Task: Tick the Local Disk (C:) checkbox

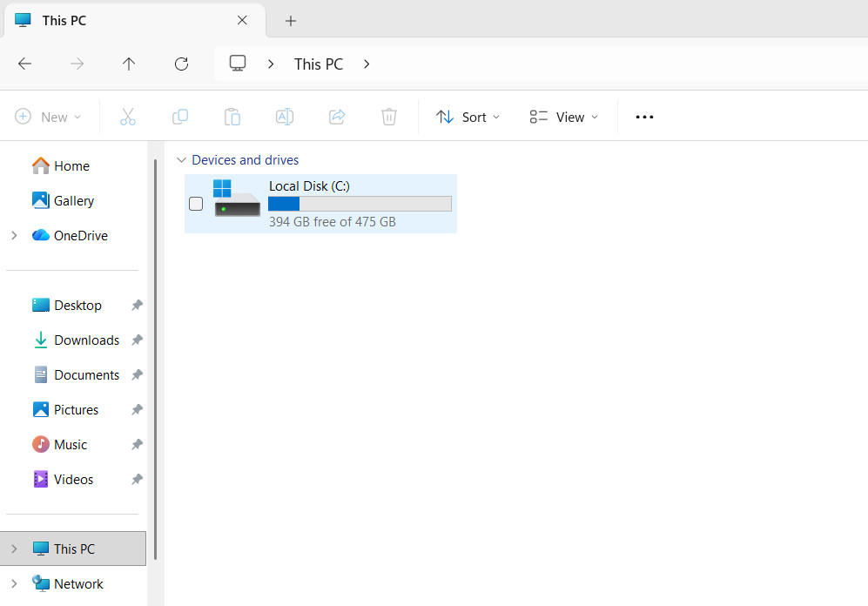Action: [196, 204]
